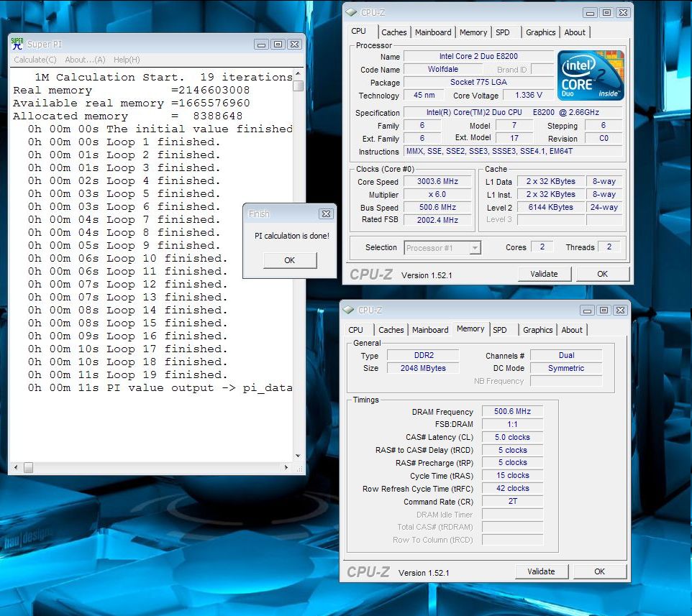Click the Command Rate value '2T'
The width and height of the screenshot is (692, 616).
pyautogui.click(x=512, y=502)
